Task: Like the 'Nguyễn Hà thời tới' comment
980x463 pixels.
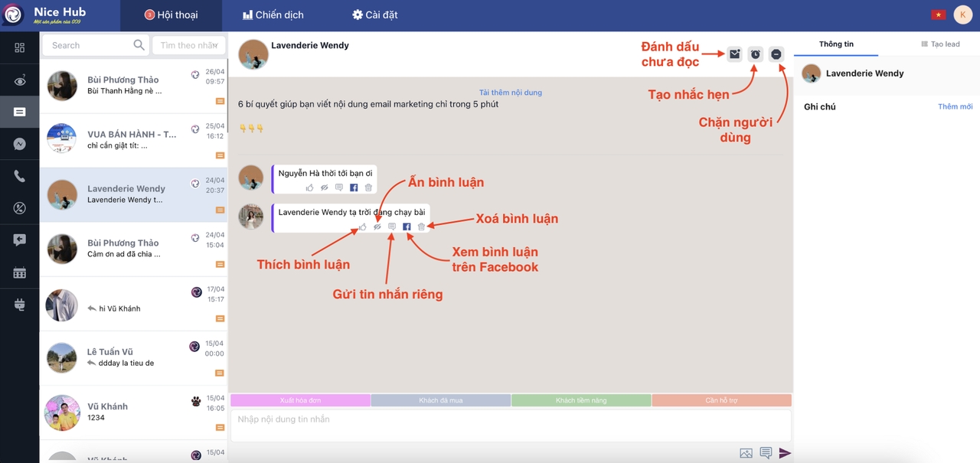Action: (310, 187)
